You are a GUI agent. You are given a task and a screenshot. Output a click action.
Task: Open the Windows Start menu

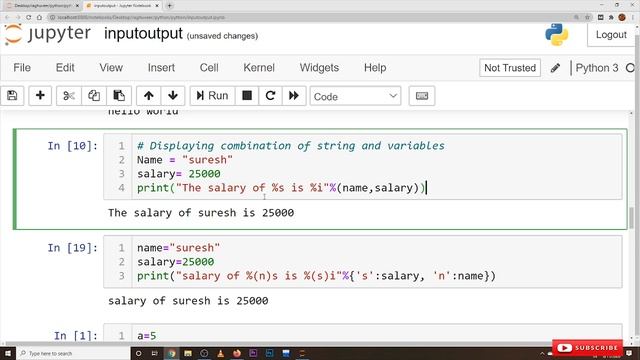click(x=8, y=353)
